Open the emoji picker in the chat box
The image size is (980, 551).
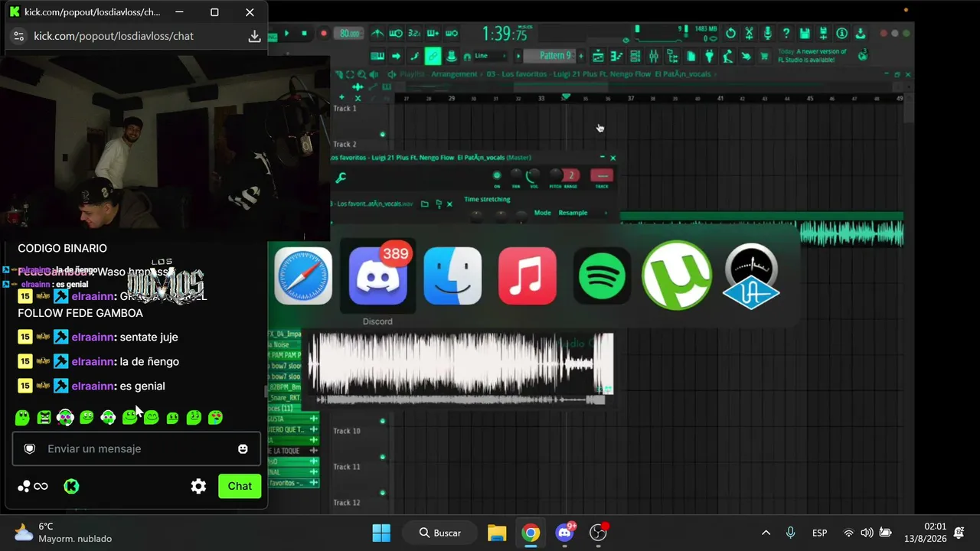tap(243, 449)
